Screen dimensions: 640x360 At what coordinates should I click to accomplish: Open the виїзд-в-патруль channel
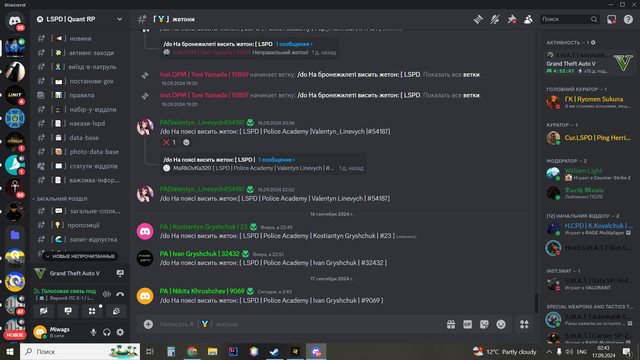pos(80,67)
